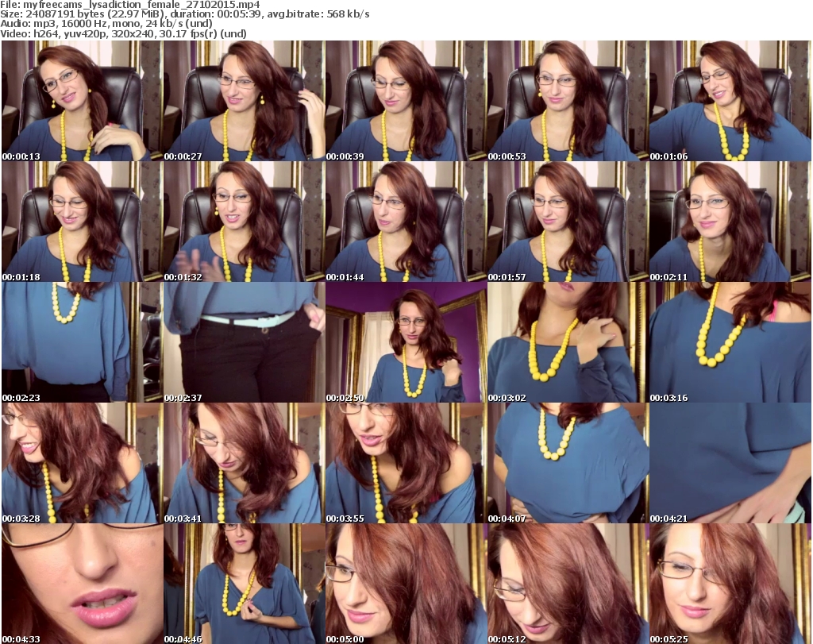Choose the thumbnail marked 00:03:28

click(x=82, y=463)
